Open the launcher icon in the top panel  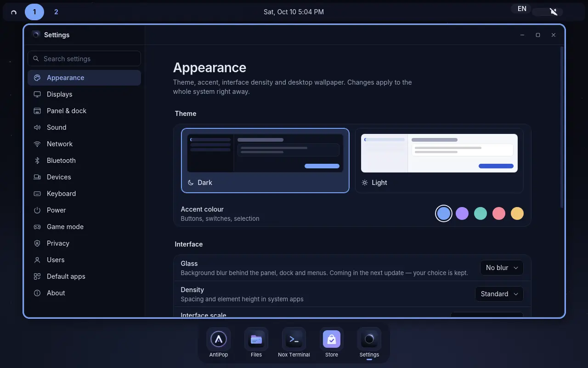pyautogui.click(x=14, y=12)
